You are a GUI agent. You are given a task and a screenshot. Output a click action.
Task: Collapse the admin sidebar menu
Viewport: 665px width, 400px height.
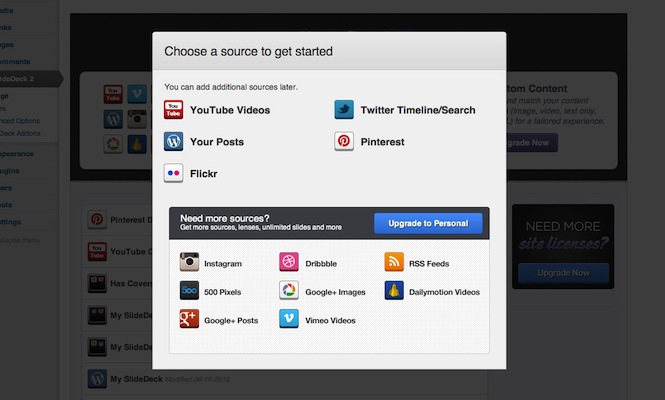[x=20, y=240]
